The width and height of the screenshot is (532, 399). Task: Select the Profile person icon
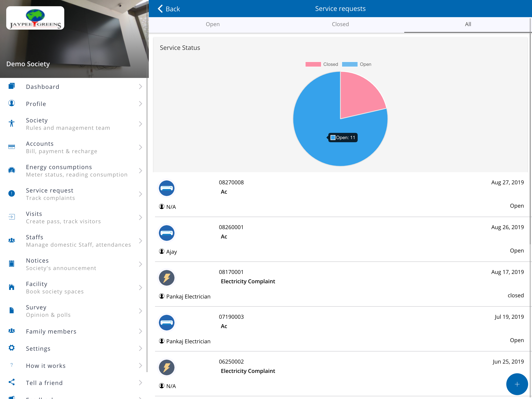pos(11,103)
